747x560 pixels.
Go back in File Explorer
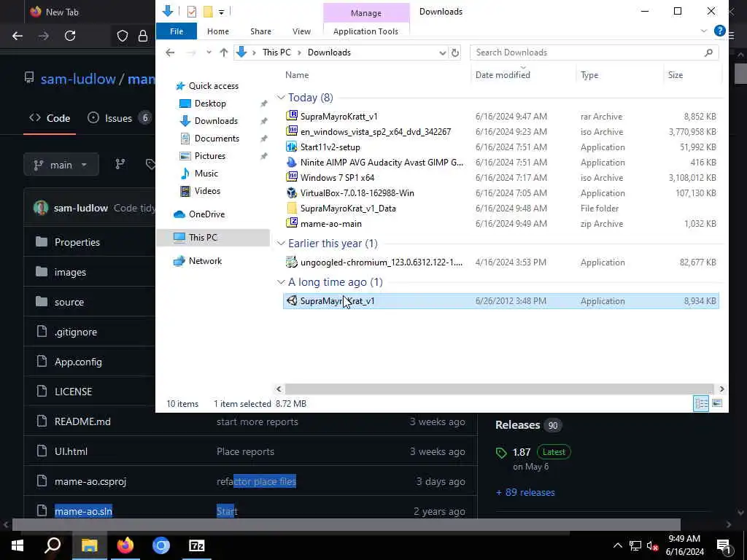point(170,52)
